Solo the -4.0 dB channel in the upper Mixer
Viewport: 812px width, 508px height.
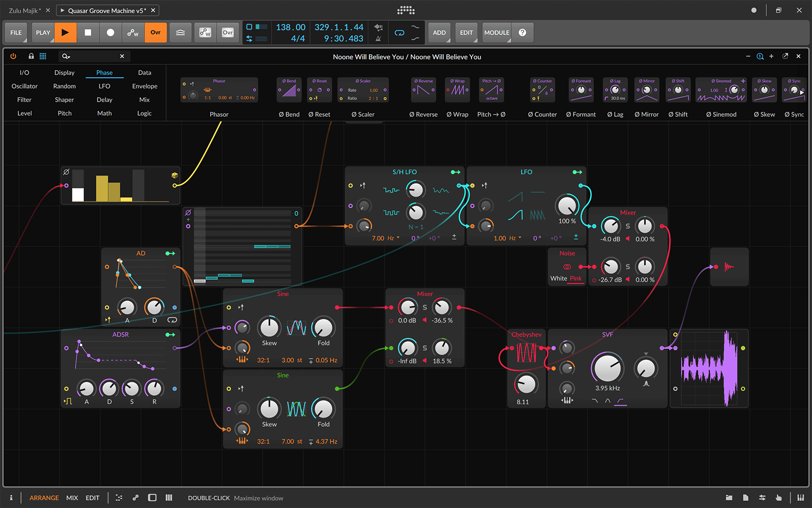(628, 226)
